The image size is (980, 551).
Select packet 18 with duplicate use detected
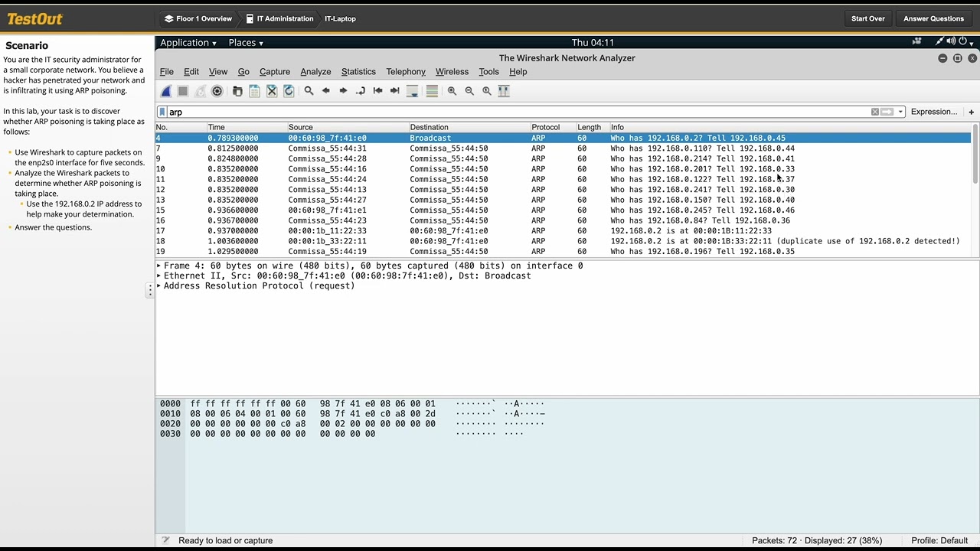coord(563,241)
